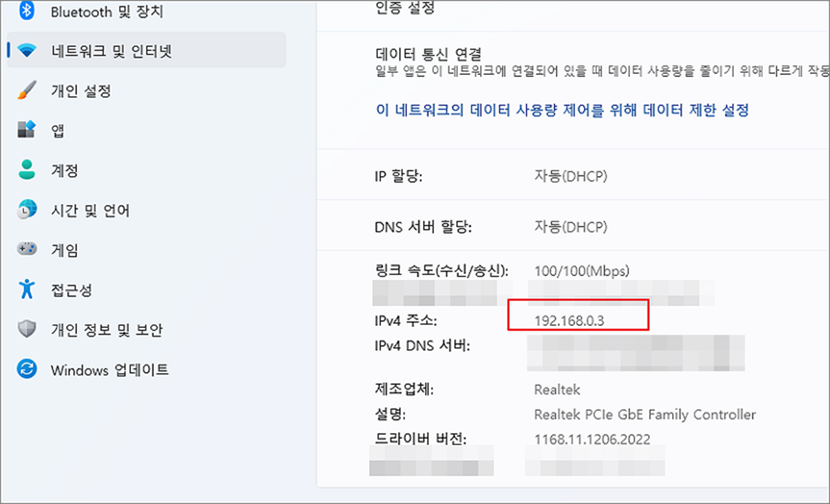Click the Time and language globe icon
This screenshot has height=504, width=830.
point(27,210)
